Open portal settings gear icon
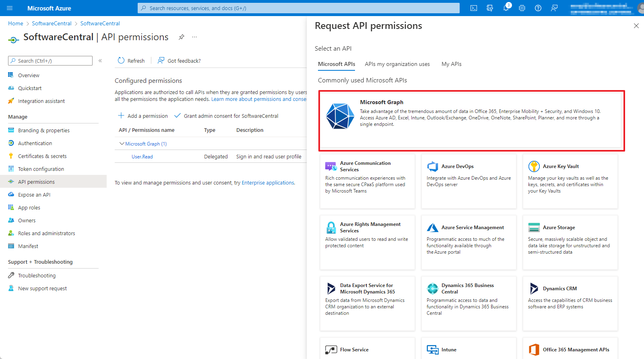The image size is (644, 359). pyautogui.click(x=522, y=8)
